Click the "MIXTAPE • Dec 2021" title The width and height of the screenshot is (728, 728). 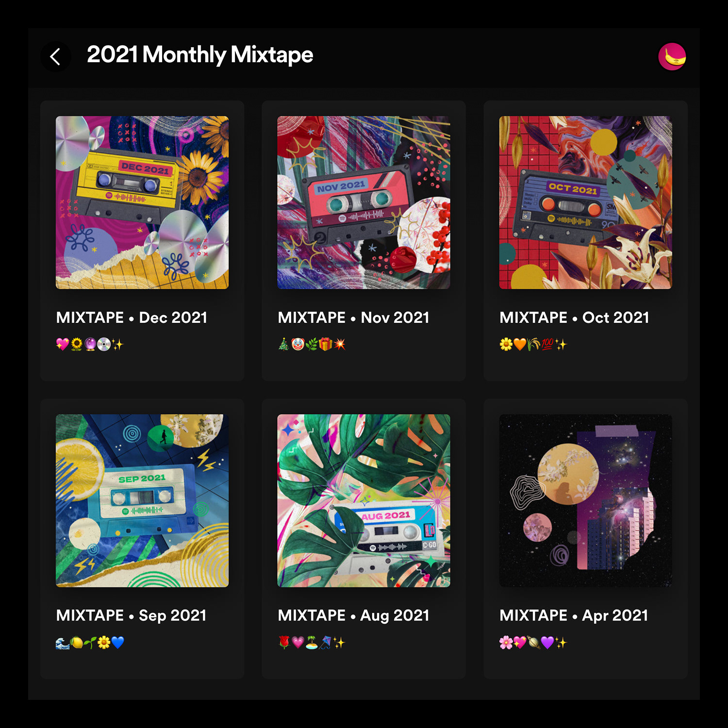tap(132, 317)
